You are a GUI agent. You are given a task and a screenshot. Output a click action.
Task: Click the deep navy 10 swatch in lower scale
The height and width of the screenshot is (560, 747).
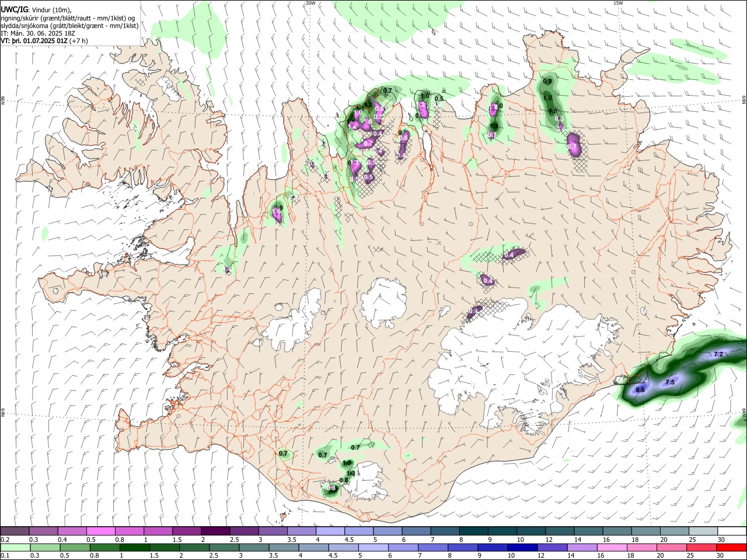[x=522, y=547]
